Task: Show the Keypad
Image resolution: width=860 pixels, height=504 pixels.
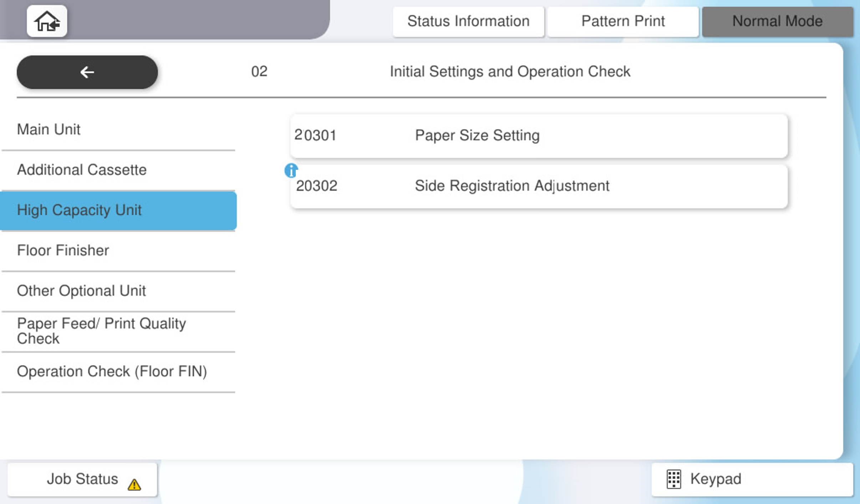Action: pyautogui.click(x=752, y=479)
